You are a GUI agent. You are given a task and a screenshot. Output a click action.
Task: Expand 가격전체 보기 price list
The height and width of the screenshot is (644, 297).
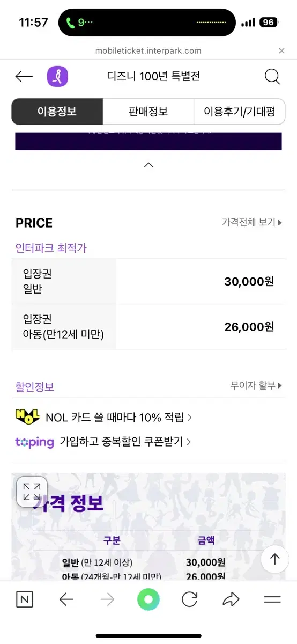tap(252, 222)
